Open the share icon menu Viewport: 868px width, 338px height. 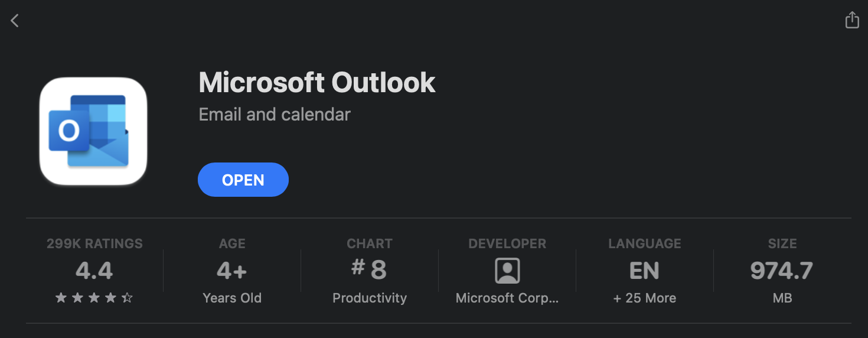(x=851, y=19)
